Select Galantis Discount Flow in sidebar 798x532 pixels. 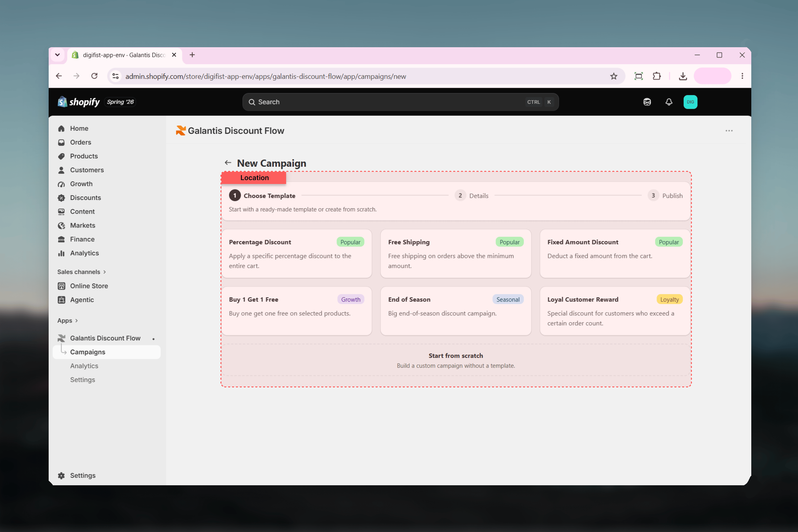point(105,338)
